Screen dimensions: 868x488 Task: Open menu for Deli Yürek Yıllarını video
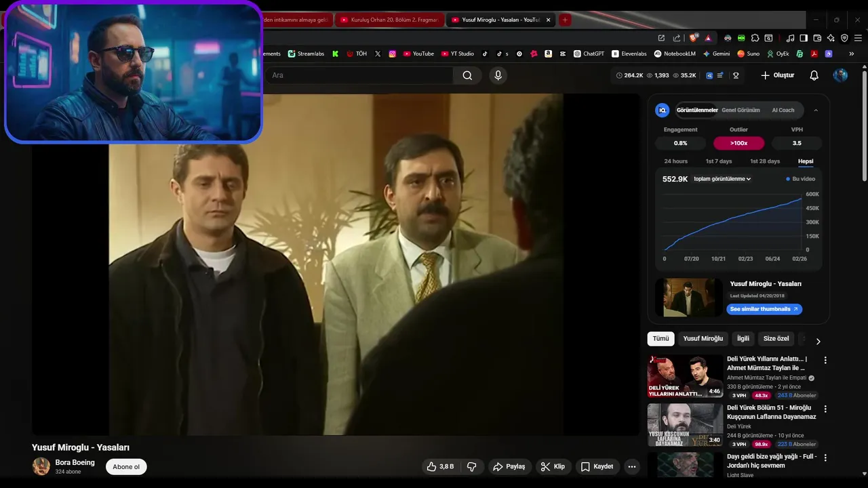825,361
